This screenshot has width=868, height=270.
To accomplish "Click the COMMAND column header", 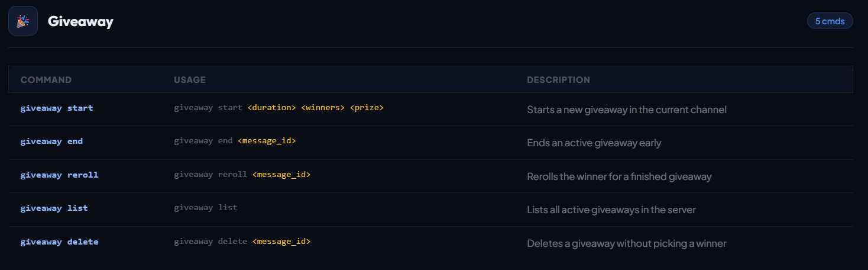I will [46, 80].
